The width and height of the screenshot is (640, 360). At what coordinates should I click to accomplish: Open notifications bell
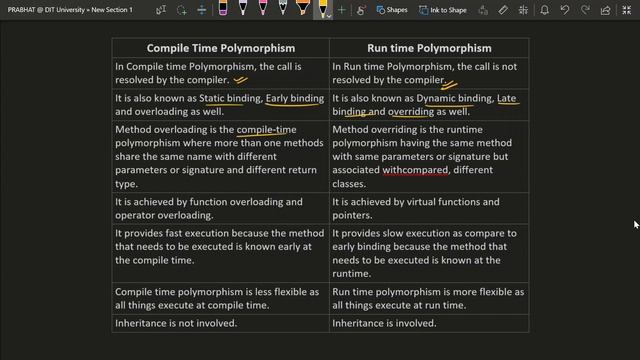(x=544, y=10)
